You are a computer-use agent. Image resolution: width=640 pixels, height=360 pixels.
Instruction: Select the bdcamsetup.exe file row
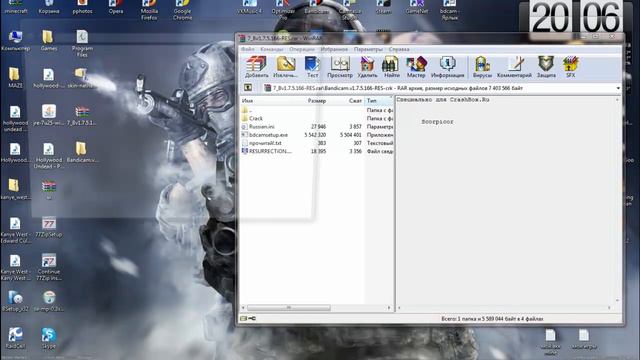tap(316, 135)
